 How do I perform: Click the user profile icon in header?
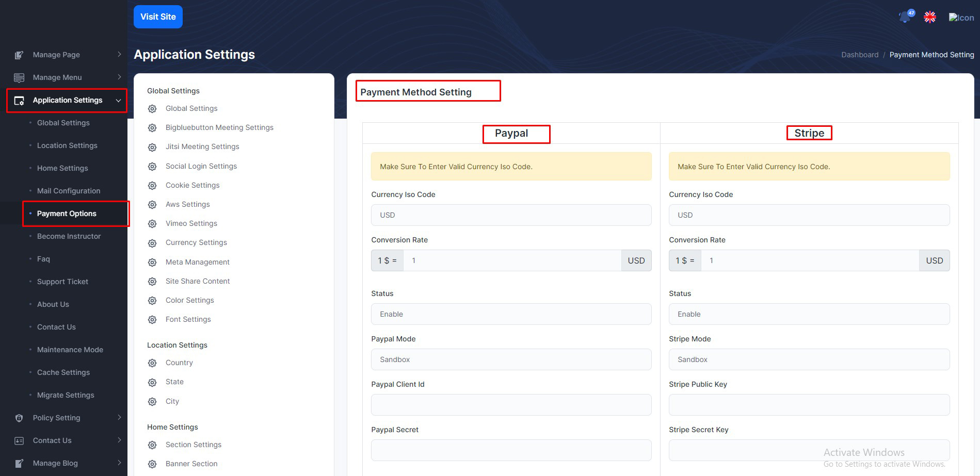pos(961,18)
